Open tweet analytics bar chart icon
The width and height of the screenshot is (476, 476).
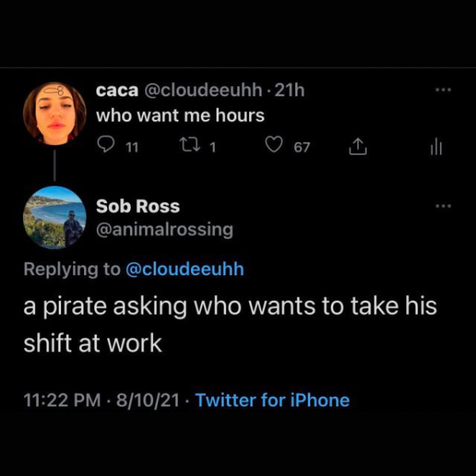(436, 147)
